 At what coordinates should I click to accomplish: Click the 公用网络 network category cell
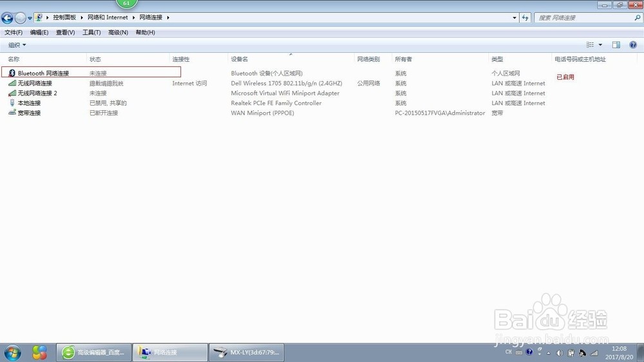point(368,83)
